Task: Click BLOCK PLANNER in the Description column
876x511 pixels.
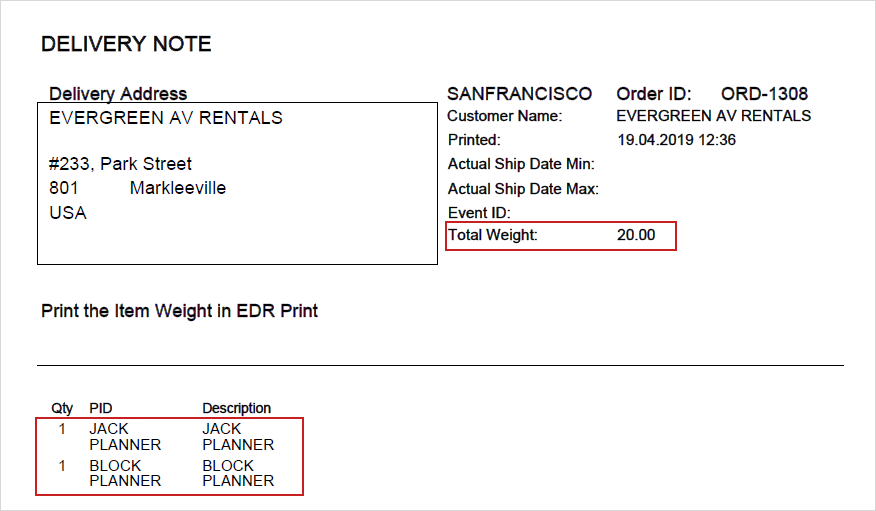Action: point(238,473)
